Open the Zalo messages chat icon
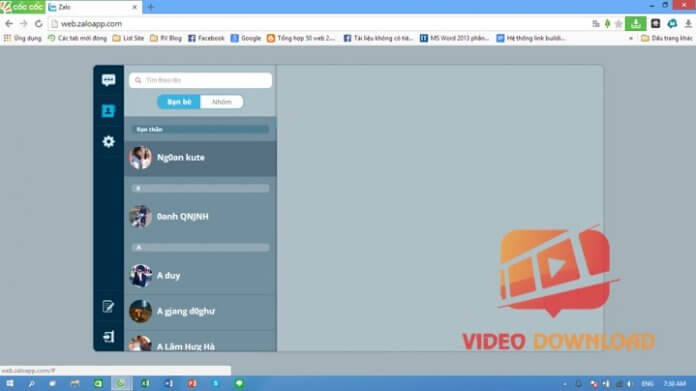 (108, 80)
